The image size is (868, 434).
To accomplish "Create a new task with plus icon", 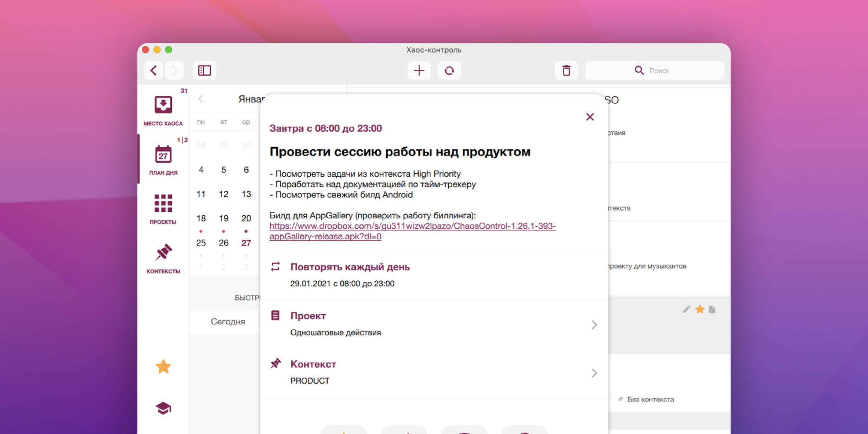I will [x=419, y=70].
